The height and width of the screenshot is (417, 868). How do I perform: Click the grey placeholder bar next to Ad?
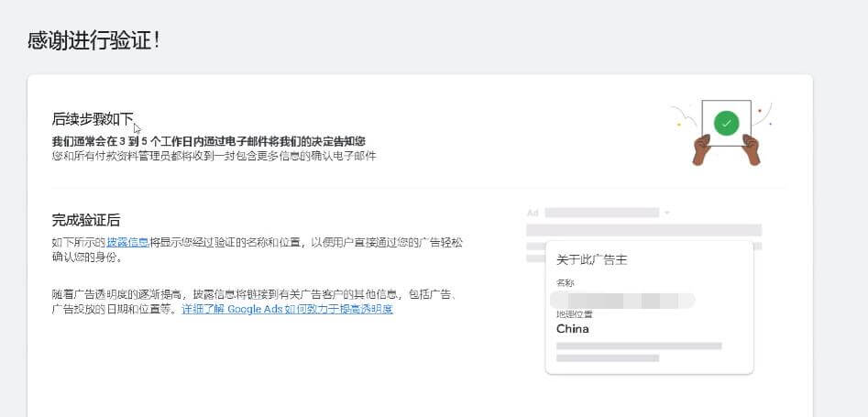click(601, 213)
